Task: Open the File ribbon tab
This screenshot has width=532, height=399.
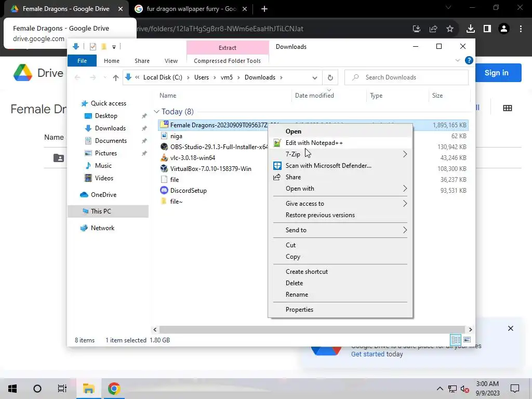Action: (x=82, y=61)
